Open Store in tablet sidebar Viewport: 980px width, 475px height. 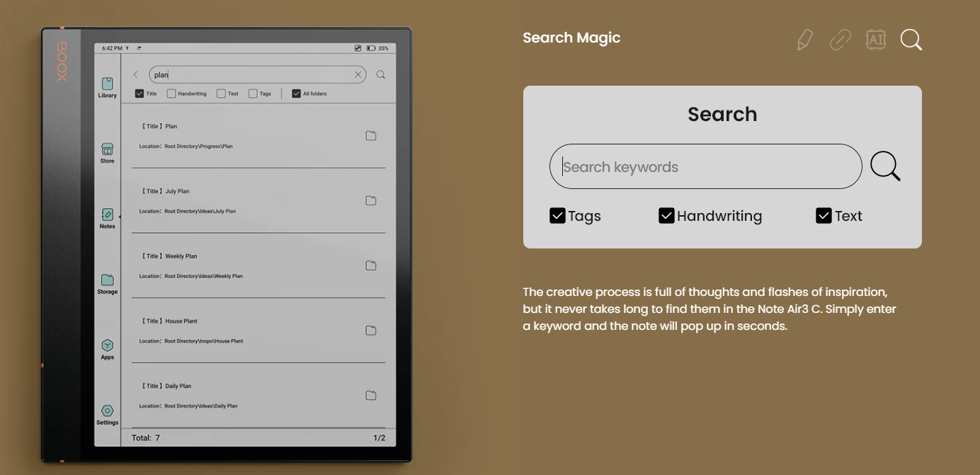point(108,153)
